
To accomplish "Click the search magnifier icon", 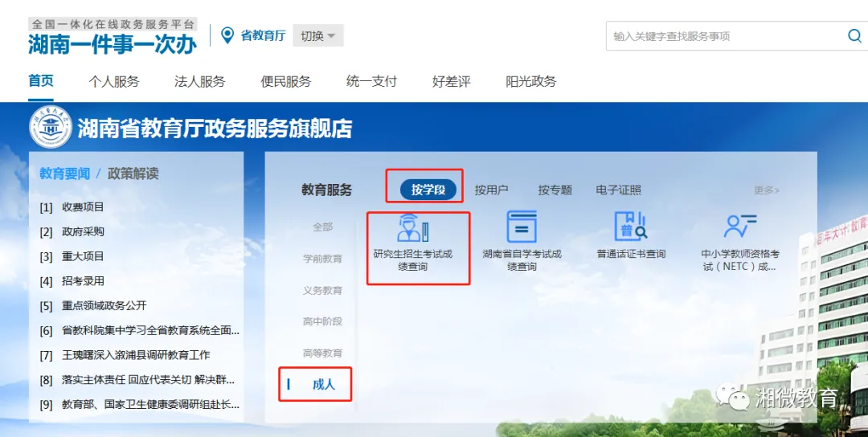I will tap(854, 36).
